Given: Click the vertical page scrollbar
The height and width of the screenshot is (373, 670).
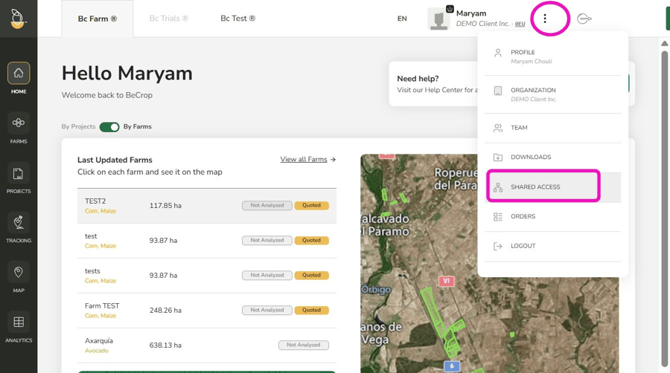Looking at the screenshot, I should [x=664, y=205].
